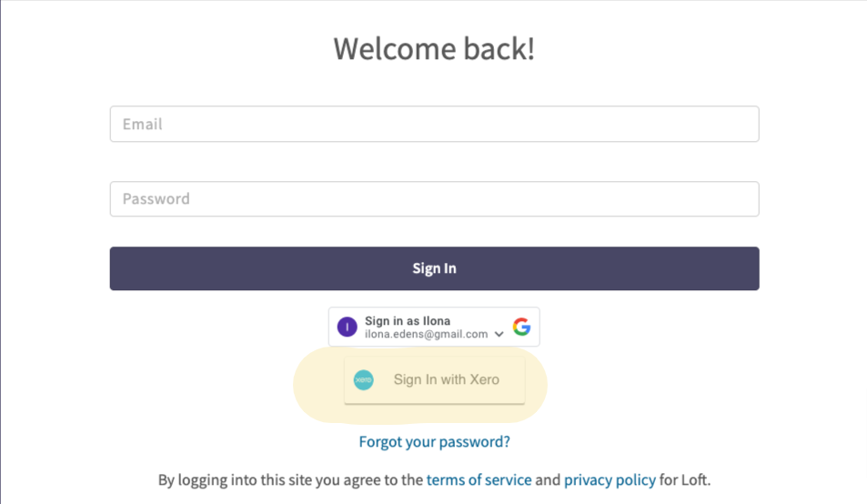Expand the Google account chevron

pyautogui.click(x=499, y=335)
